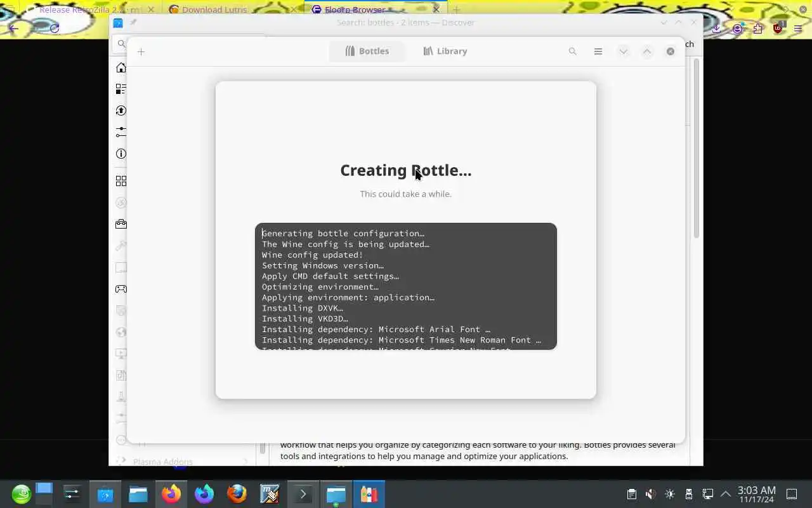Image resolution: width=812 pixels, height=508 pixels.
Task: Expand the hidden system tray icons
Action: click(x=726, y=494)
